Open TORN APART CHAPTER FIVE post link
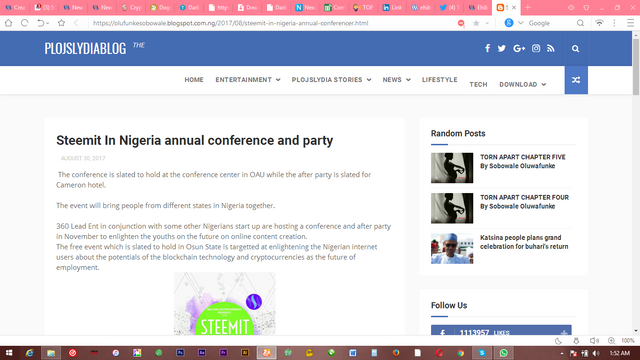Screen dimensions: 640x360 pos(522,162)
